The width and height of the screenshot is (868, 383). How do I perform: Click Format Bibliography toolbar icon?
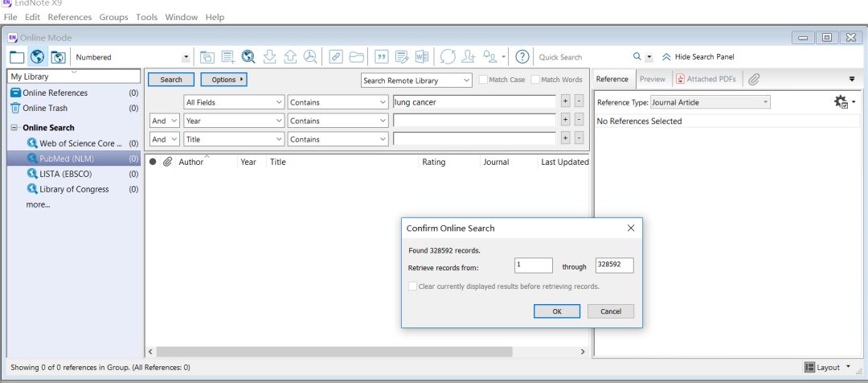(x=402, y=56)
